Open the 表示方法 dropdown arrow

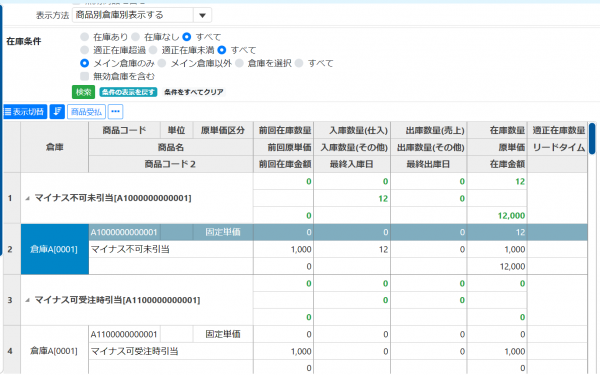click(202, 16)
